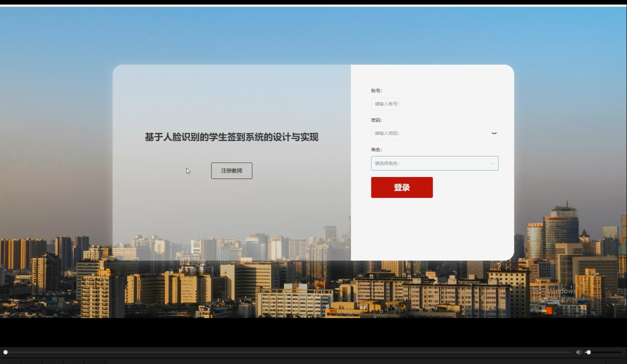The width and height of the screenshot is (627, 364).
Task: Click the 密码 label text
Action: (376, 120)
